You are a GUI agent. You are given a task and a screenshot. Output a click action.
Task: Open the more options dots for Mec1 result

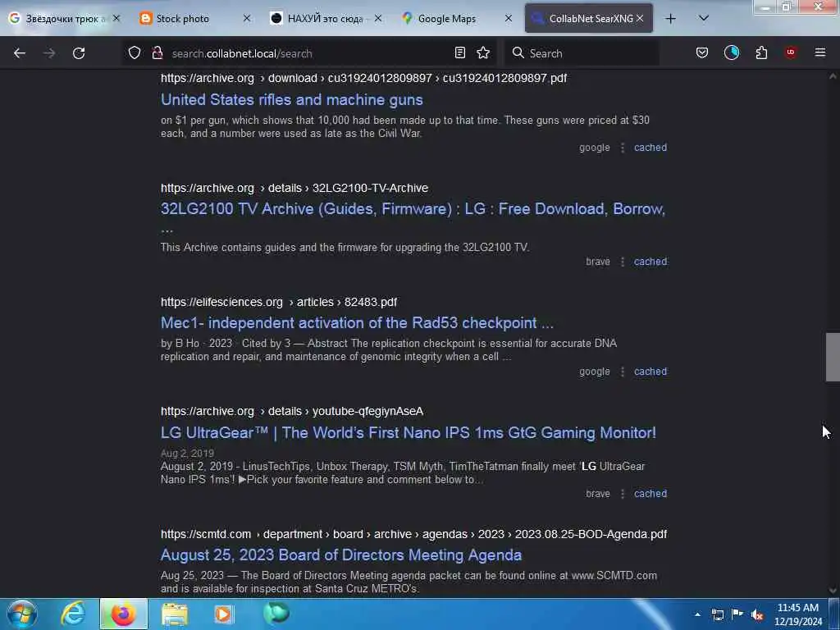623,372
